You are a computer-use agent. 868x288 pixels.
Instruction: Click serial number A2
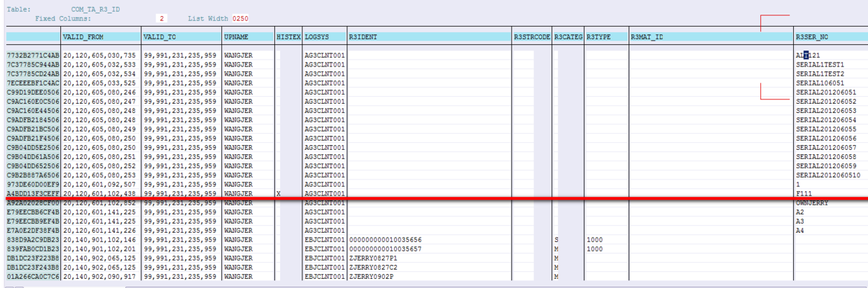click(x=800, y=212)
